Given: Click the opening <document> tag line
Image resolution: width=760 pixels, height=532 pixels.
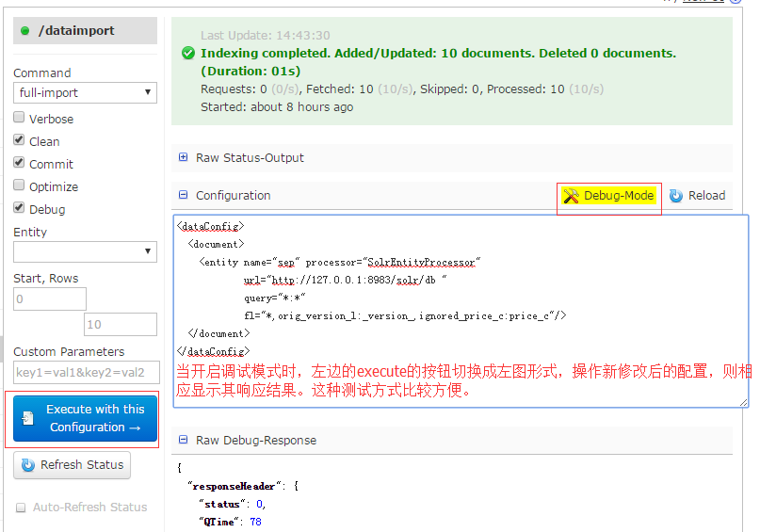Looking at the screenshot, I should coord(217,244).
